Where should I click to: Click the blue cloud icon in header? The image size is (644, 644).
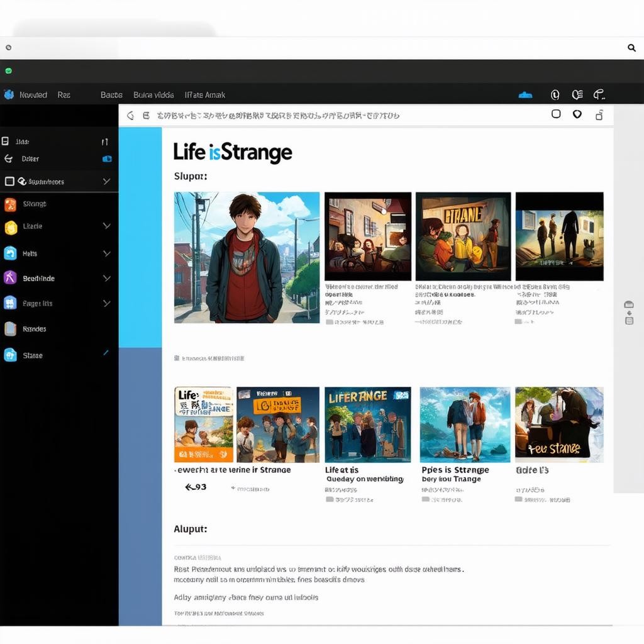tap(525, 95)
